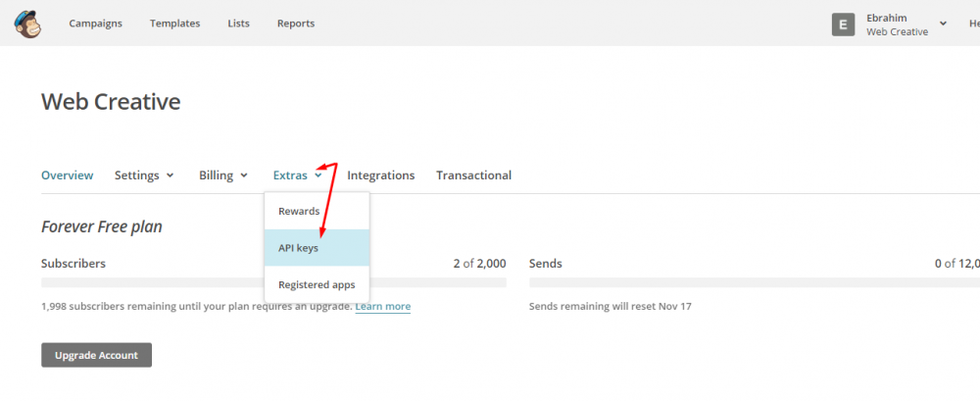Screen dimensions: 980x401
Task: Click the Ebrahim Web Creative account name
Action: pyautogui.click(x=897, y=25)
